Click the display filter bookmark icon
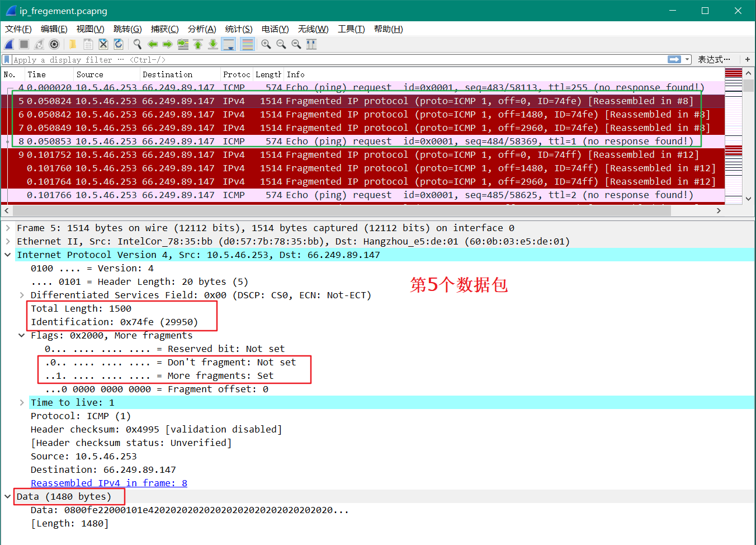This screenshot has height=545, width=756. [7, 59]
